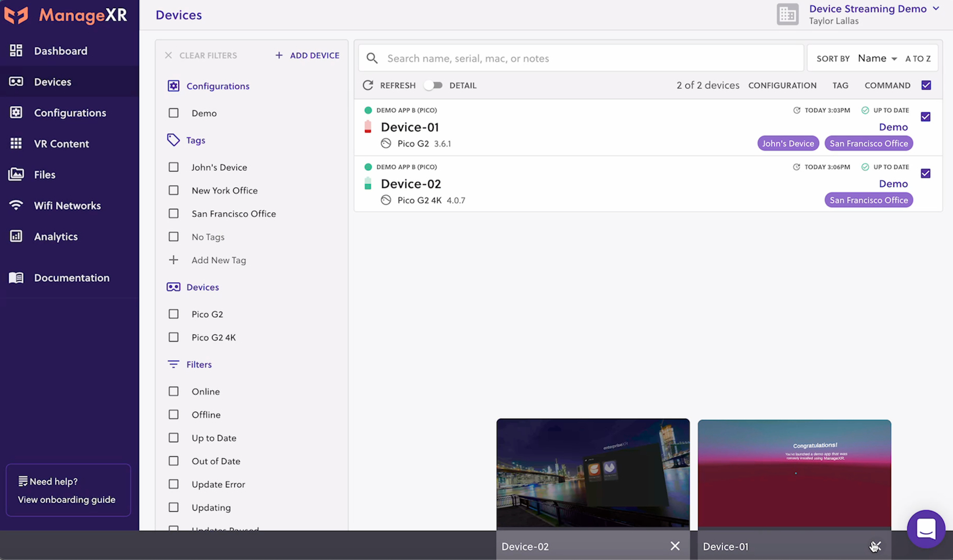Uncheck the select-all devices checkbox

[926, 85]
